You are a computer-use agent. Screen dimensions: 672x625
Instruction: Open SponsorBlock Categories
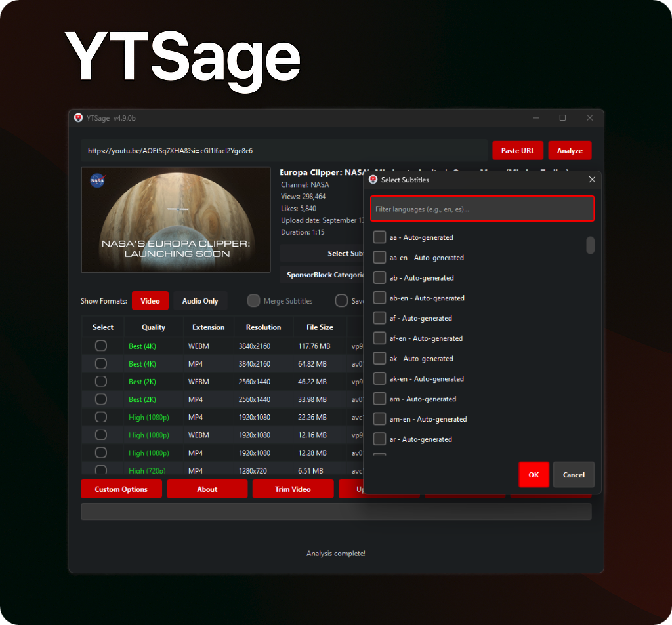322,275
